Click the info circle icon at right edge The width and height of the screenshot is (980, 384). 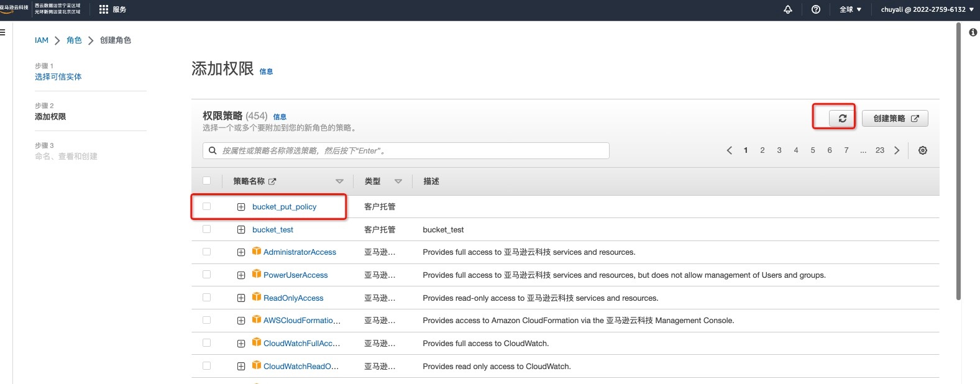click(973, 32)
